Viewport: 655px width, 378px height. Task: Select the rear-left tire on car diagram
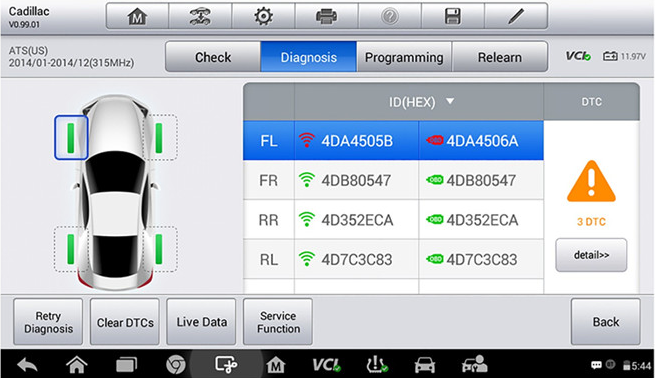[x=71, y=249]
